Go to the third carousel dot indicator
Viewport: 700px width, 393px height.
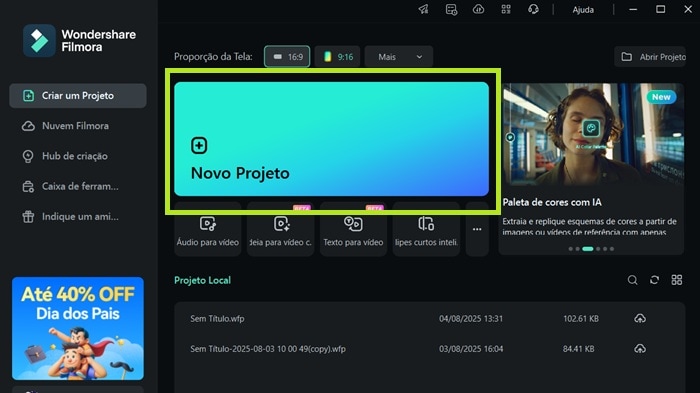588,249
